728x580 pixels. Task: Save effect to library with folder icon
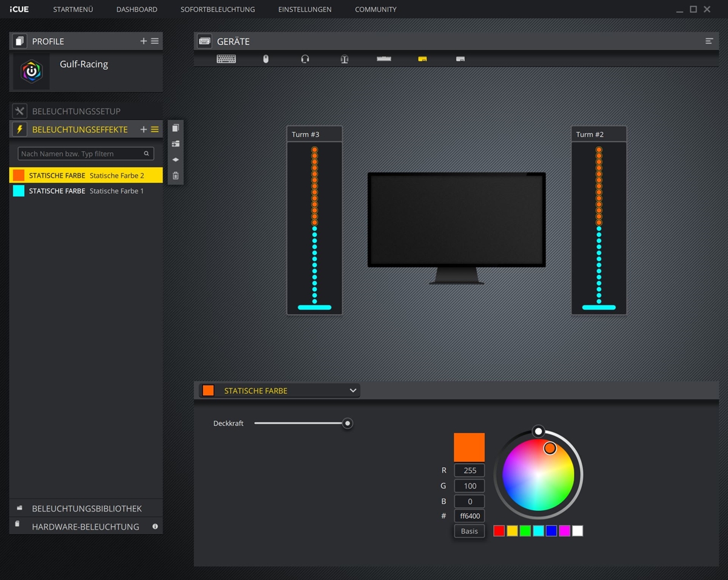point(175,144)
